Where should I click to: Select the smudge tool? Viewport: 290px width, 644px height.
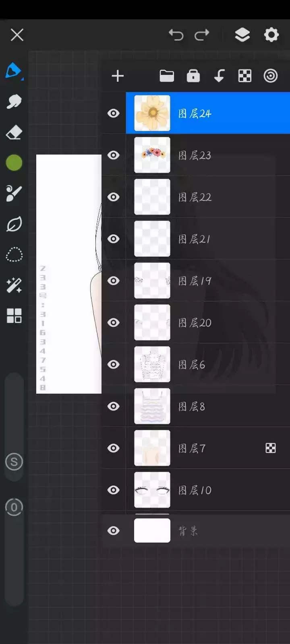(14, 101)
